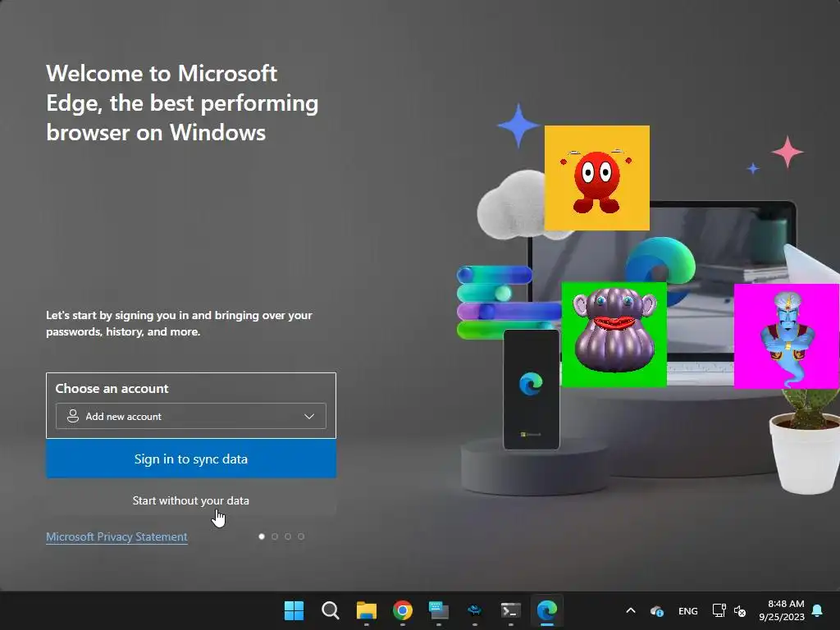Screen dimensions: 840x630
Task: Go to second page indicator dot
Action: [275, 536]
